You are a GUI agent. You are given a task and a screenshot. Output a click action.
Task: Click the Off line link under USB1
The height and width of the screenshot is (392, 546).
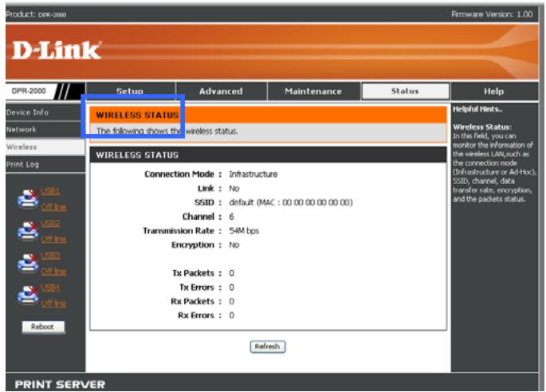click(53, 207)
